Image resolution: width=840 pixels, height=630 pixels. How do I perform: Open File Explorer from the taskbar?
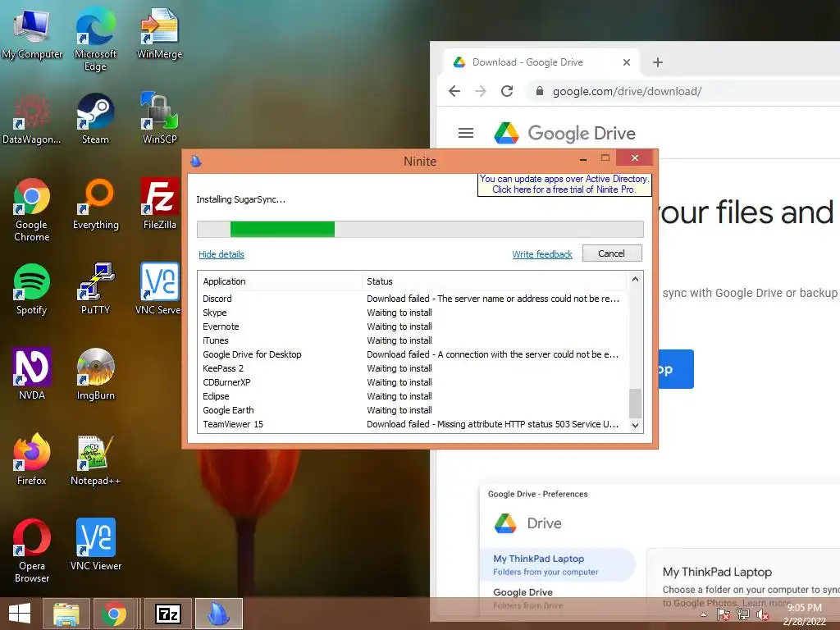pos(66,614)
